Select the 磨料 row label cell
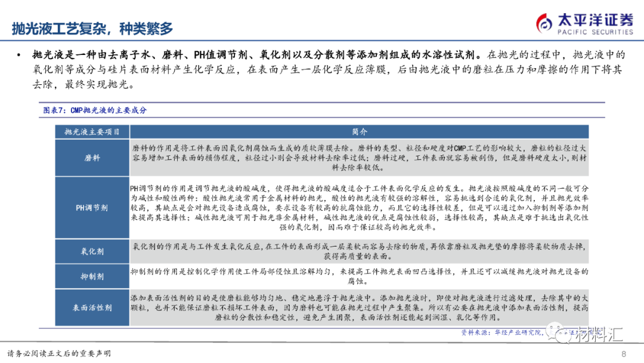The height and width of the screenshot is (363, 644). coord(92,158)
